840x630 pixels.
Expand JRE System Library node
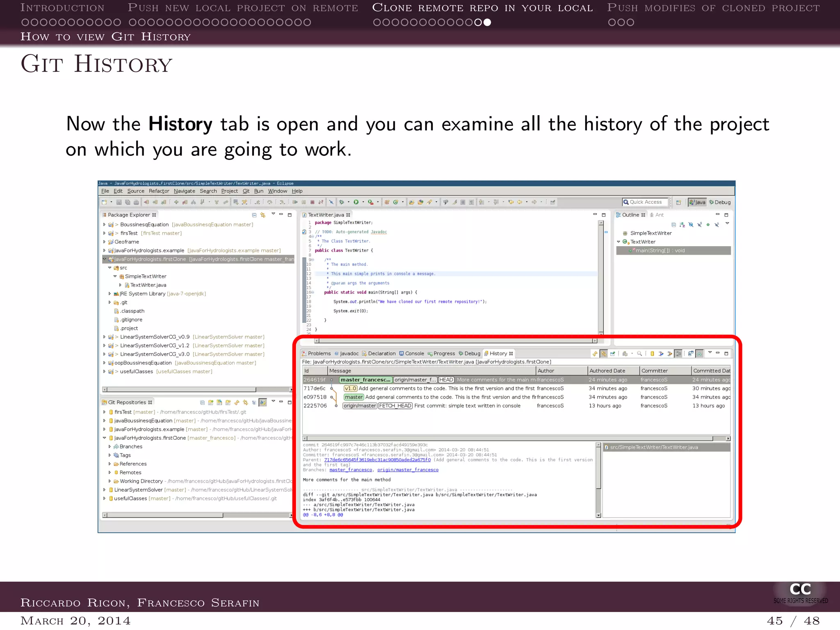coord(110,294)
